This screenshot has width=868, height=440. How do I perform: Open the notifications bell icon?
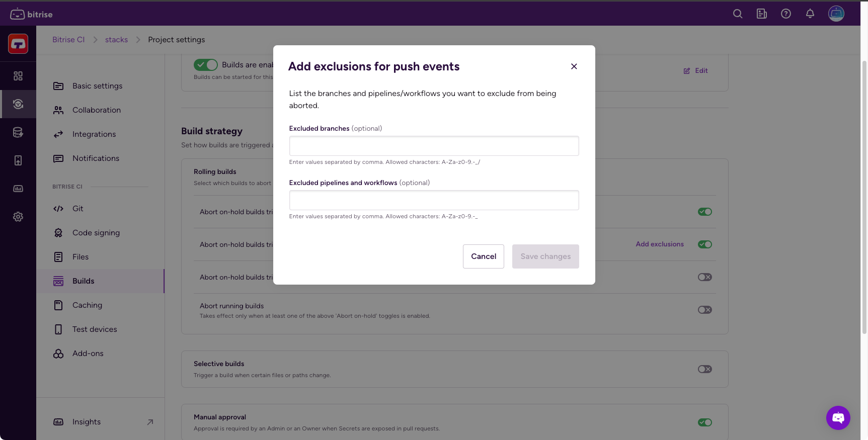[810, 14]
